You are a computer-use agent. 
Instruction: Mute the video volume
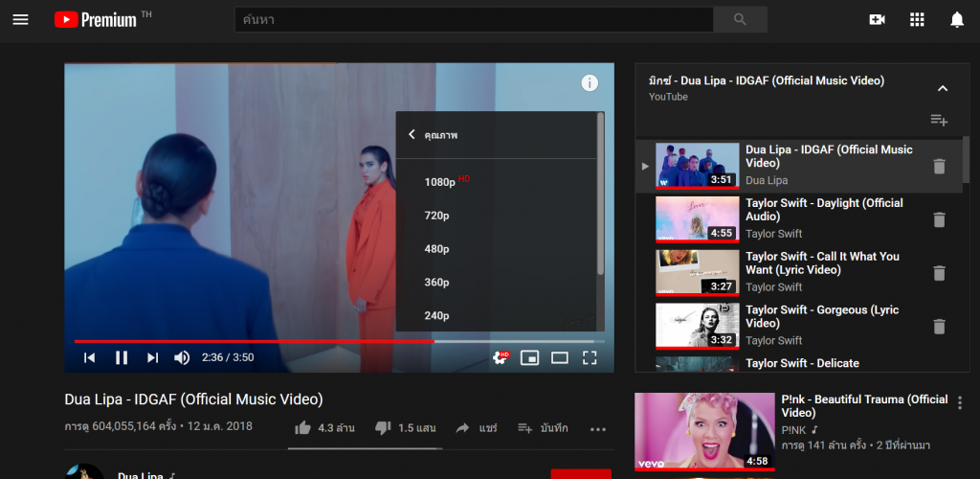[182, 357]
